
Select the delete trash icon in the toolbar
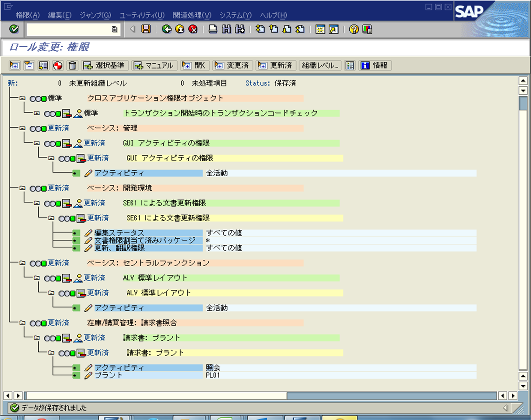pos(72,66)
